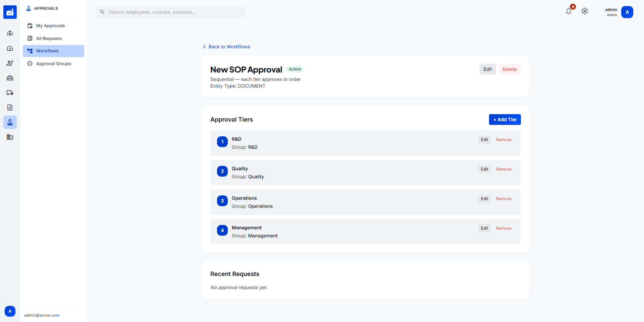Open the company building sidebar icon
This screenshot has width=644, height=322.
click(10, 137)
